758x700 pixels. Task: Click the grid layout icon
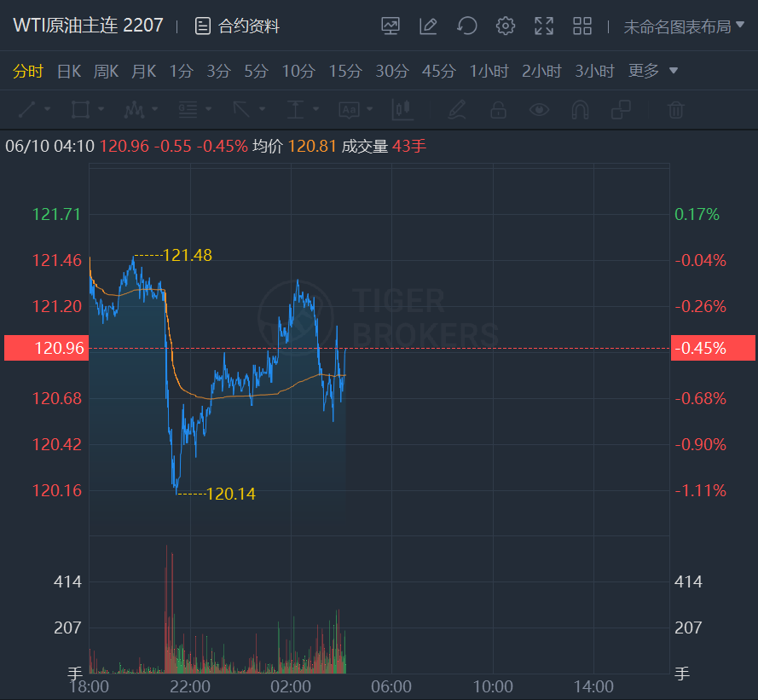(582, 26)
